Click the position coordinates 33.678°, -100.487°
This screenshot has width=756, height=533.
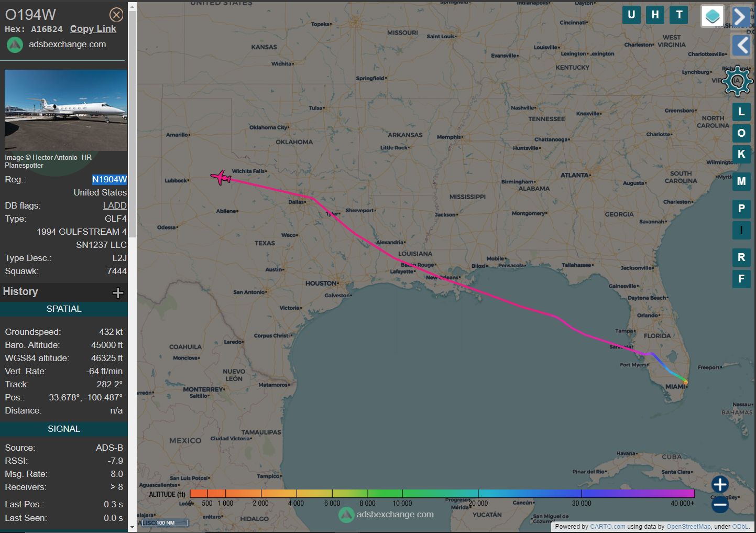(86, 397)
